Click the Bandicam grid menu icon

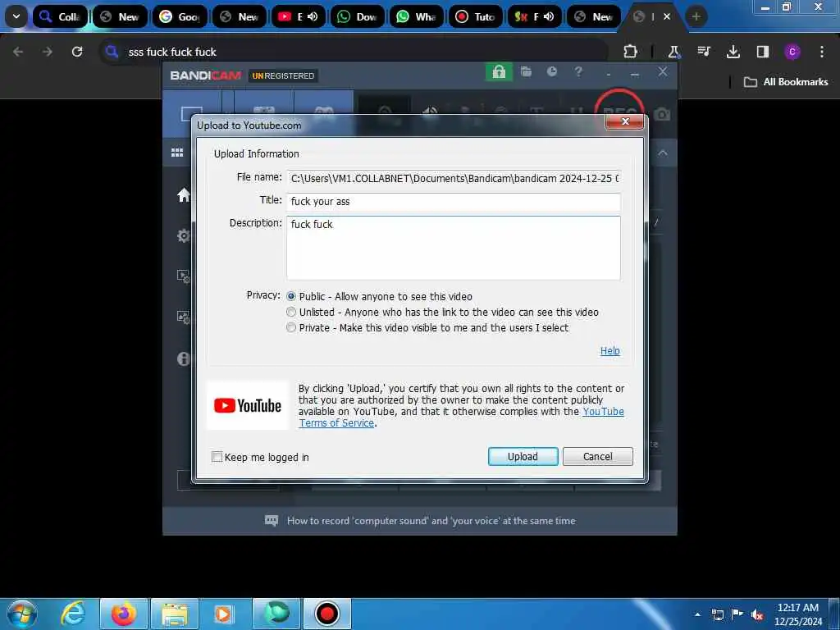click(x=177, y=153)
